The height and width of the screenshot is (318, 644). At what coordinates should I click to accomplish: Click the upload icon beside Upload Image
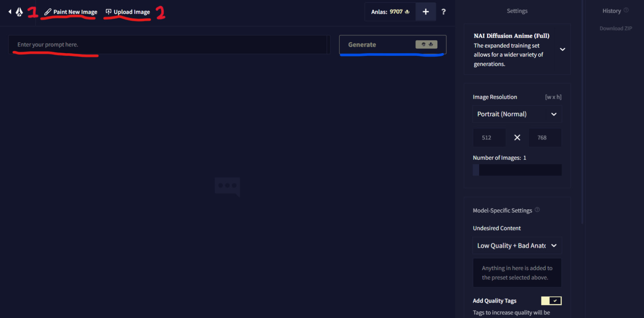click(x=108, y=12)
